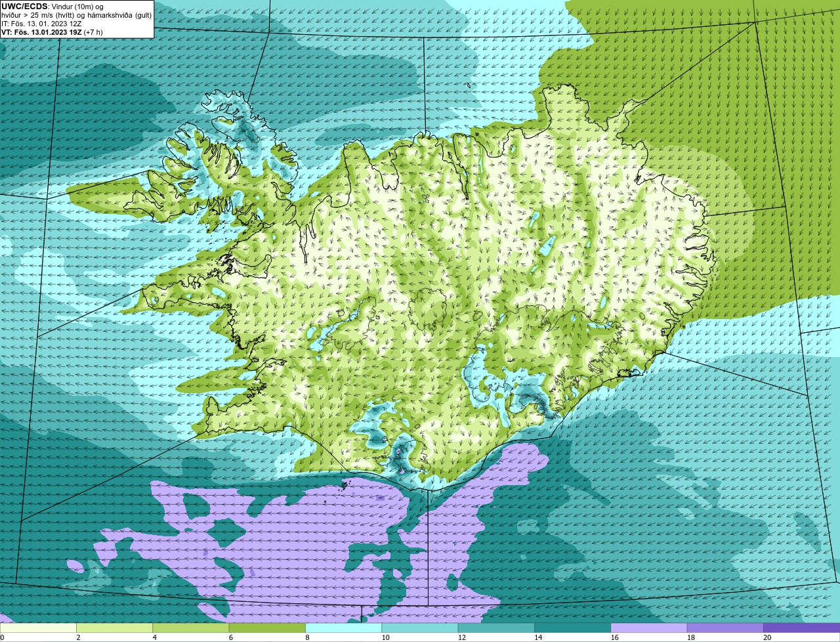Click the 12–14 m/s teal legend swatch
840x642 pixels.
pyautogui.click(x=497, y=628)
